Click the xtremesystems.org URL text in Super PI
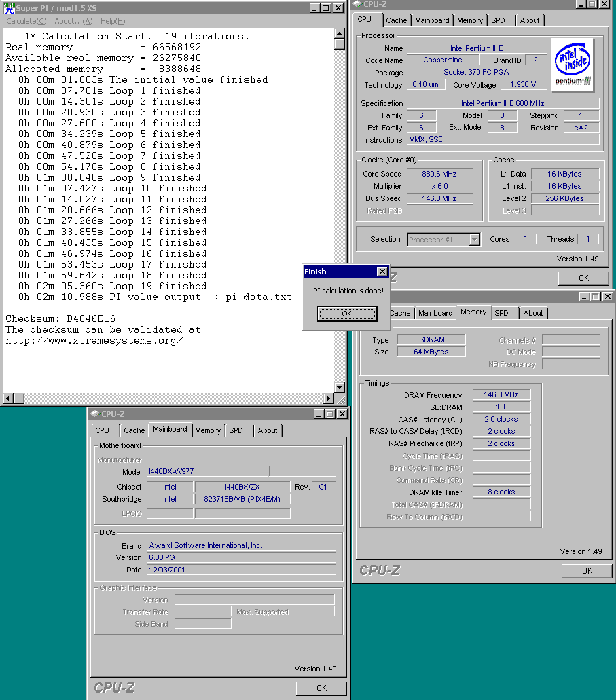This screenshot has height=700, width=616. tap(94, 341)
